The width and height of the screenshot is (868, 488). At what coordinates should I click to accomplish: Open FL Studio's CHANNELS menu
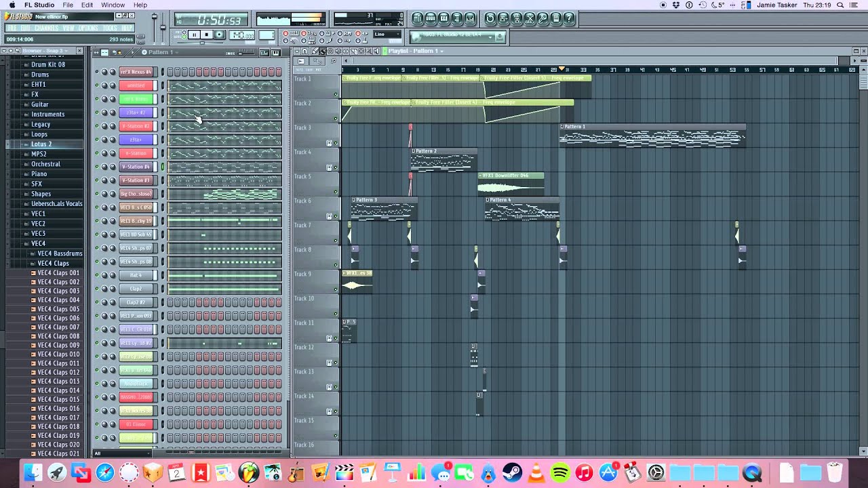46,28
